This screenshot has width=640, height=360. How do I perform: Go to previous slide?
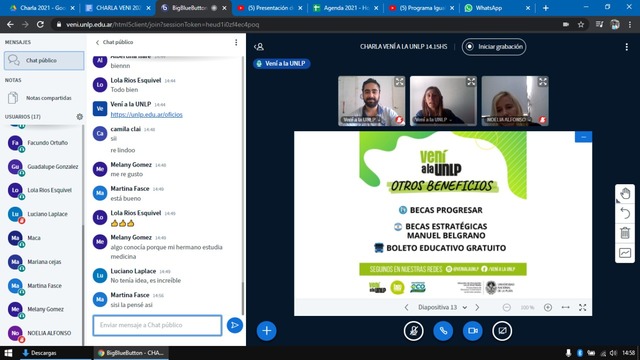point(407,307)
